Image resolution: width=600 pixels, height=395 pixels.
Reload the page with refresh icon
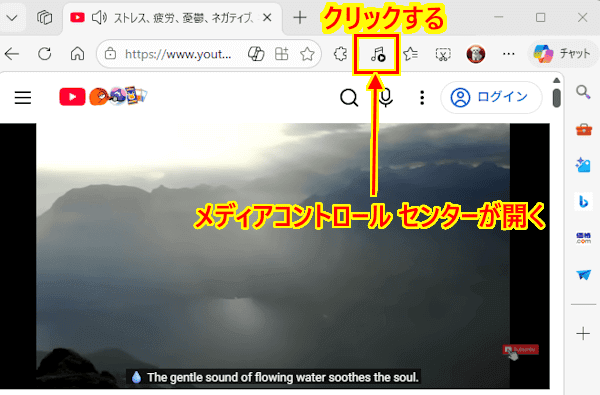pos(44,54)
